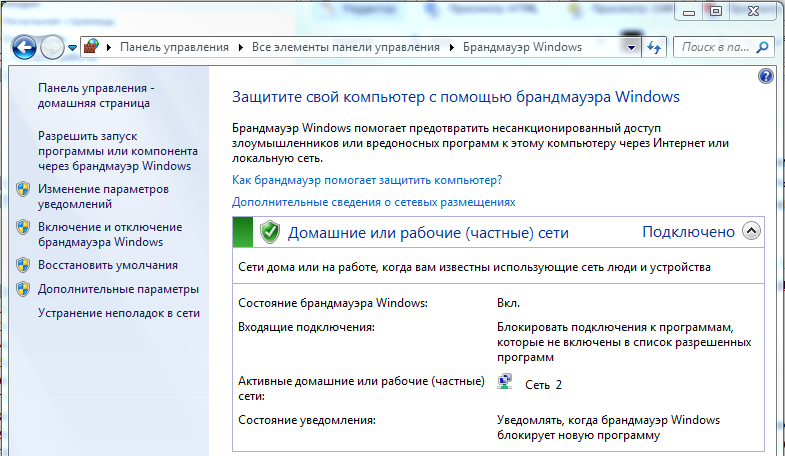Click green shield checkmark icon in network header
This screenshot has height=456, width=785.
coord(270,232)
